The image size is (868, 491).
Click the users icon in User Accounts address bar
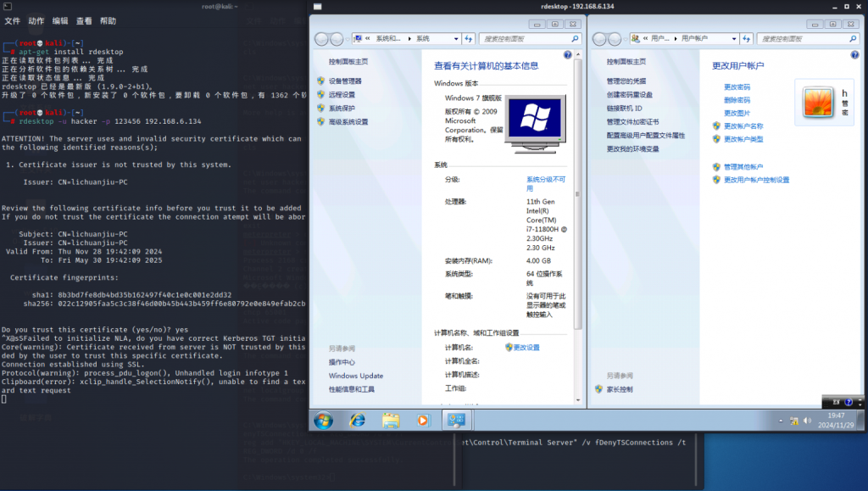(x=636, y=38)
